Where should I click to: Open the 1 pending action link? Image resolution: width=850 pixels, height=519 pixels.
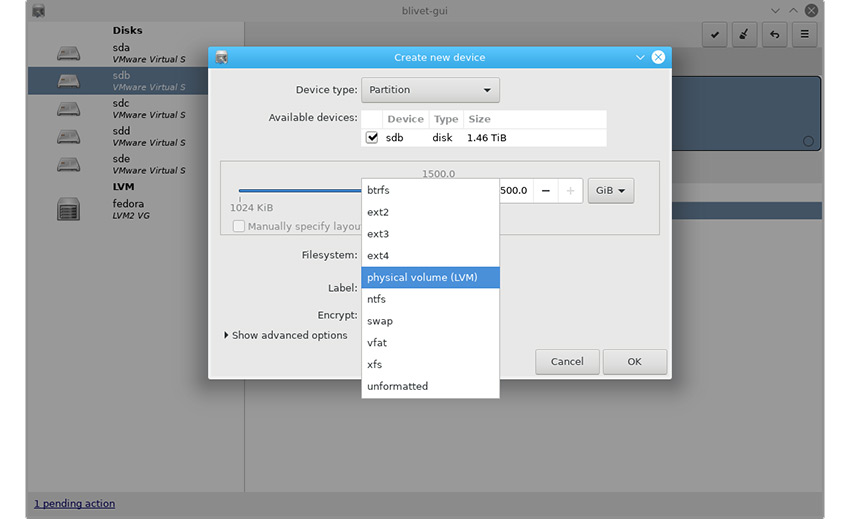coord(74,504)
